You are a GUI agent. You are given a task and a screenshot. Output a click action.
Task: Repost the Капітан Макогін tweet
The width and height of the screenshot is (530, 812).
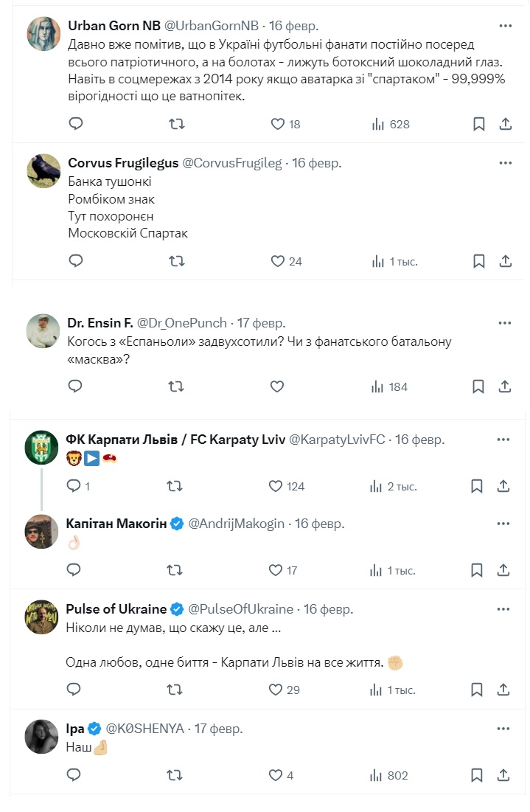coord(175,570)
